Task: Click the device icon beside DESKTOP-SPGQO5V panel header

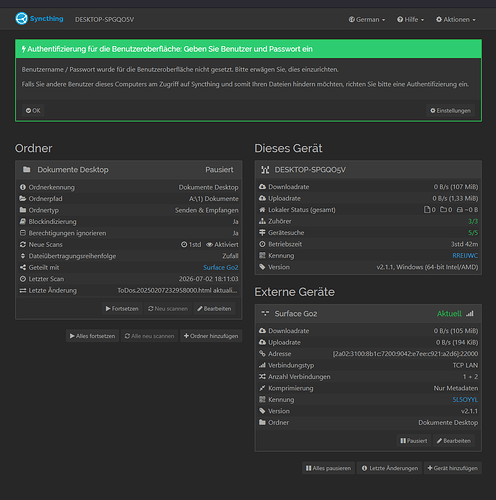Action: [x=265, y=170]
